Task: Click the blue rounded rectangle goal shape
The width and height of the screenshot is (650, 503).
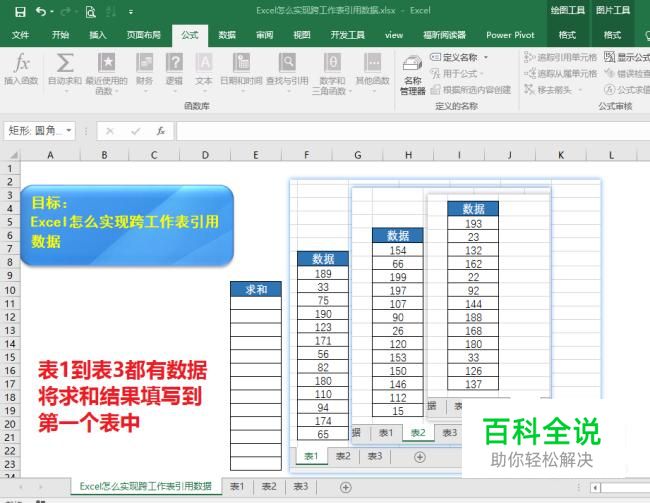Action: point(127,225)
